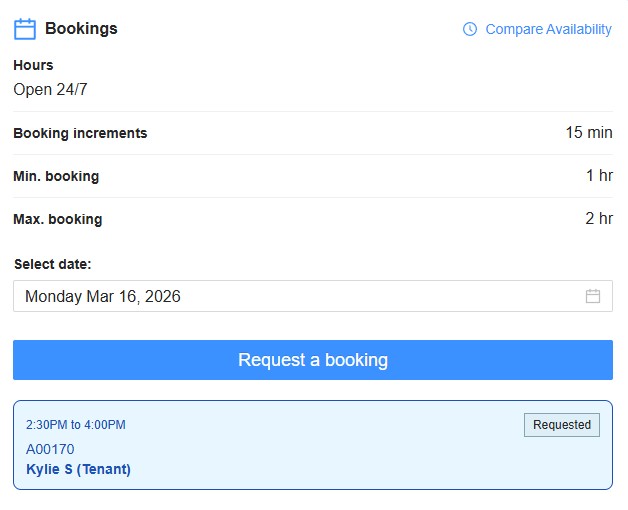
Task: Click the 2 hr max booking value
Action: (x=599, y=218)
